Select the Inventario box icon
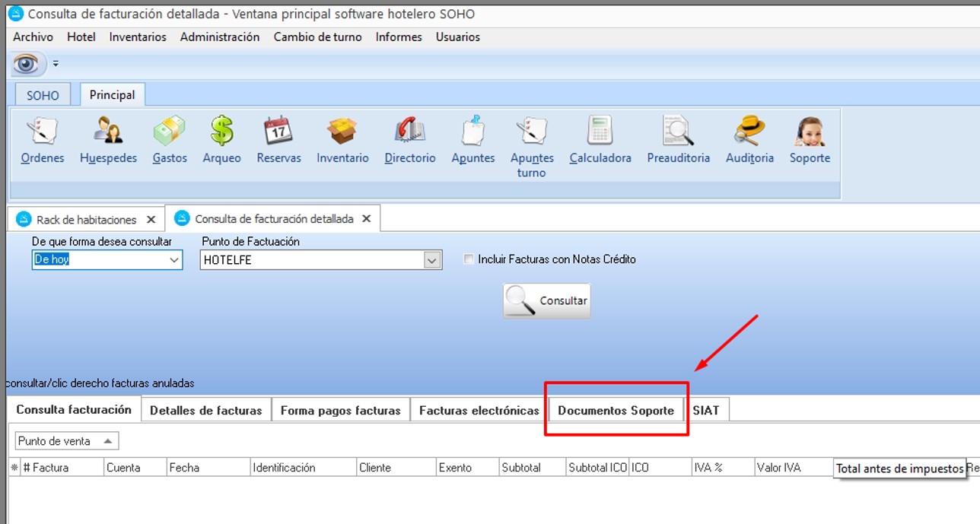The width and height of the screenshot is (980, 524). pos(342,132)
